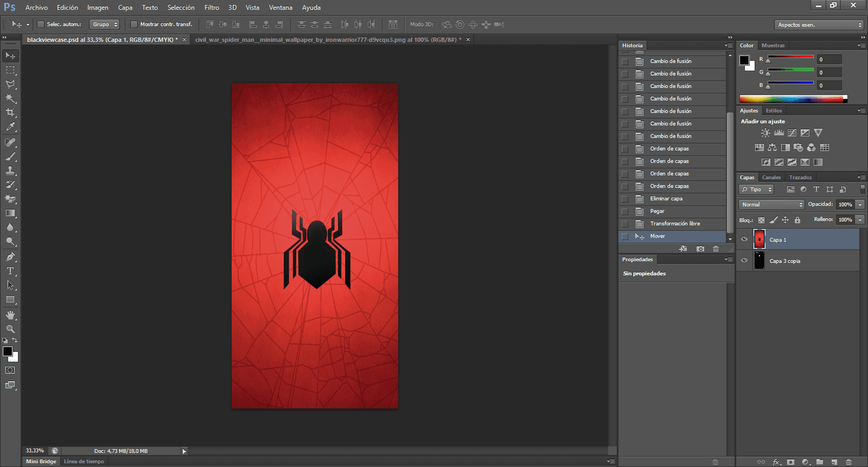This screenshot has height=467, width=868.
Task: Open the Grupo auto-select dropdown
Action: pos(104,24)
